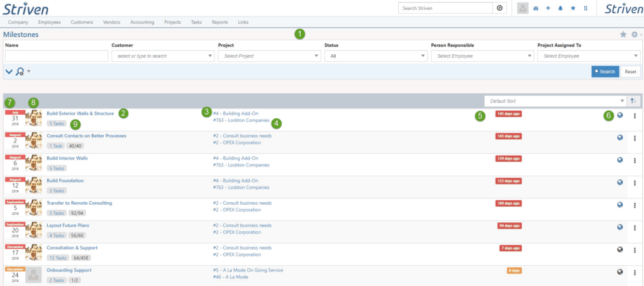Open page settings gear icon
644x286 pixels.
(x=635, y=35)
